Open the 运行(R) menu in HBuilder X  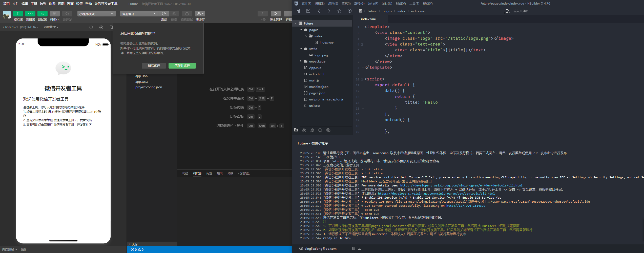[x=373, y=4]
